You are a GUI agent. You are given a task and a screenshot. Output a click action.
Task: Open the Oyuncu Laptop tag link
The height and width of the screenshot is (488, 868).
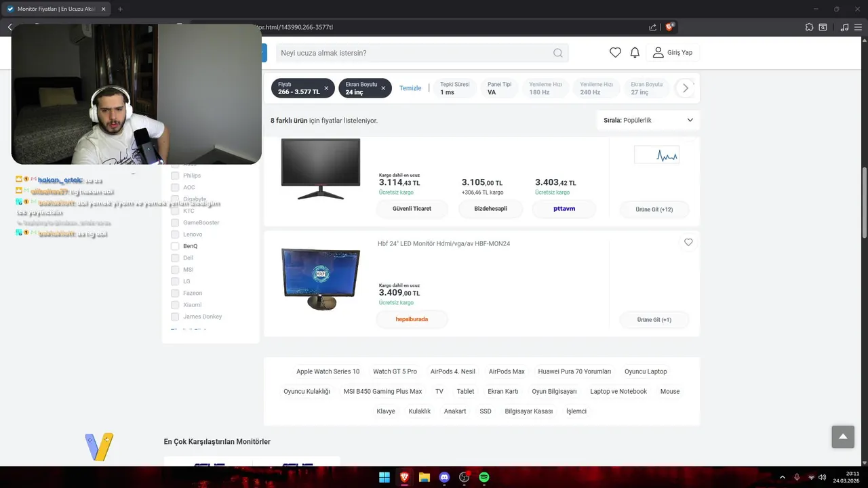click(646, 371)
